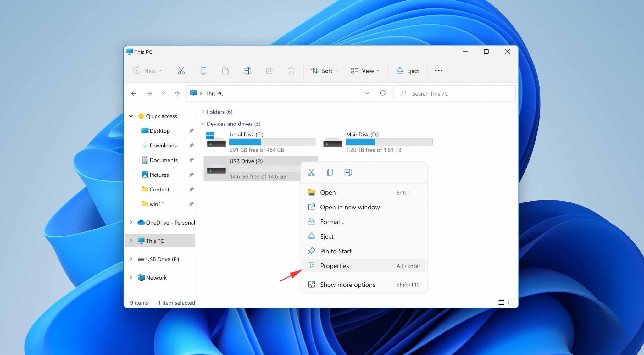
Task: Click the Paste shortcut icon in toolbar
Action: click(x=225, y=70)
